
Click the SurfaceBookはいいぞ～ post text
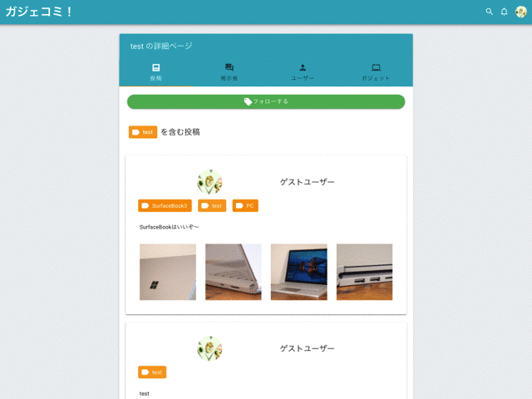click(169, 227)
